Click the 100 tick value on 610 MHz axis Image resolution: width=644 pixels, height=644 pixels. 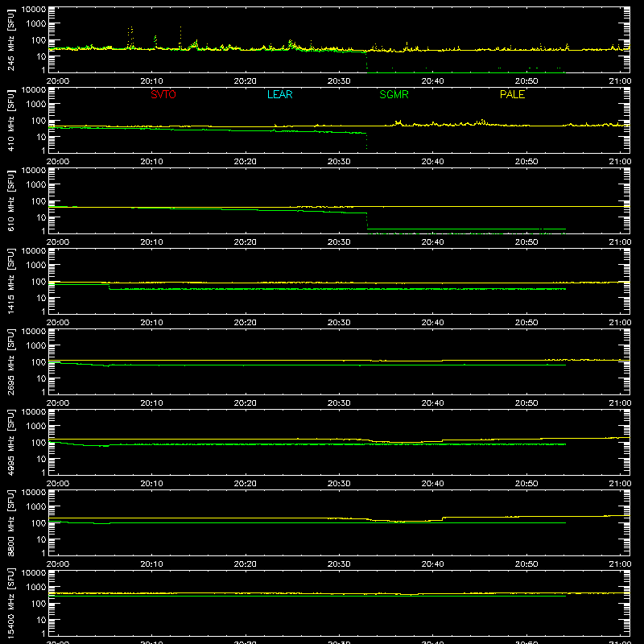pos(39,201)
